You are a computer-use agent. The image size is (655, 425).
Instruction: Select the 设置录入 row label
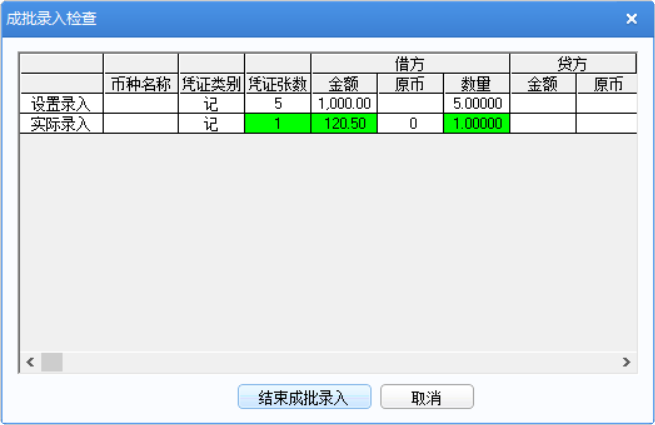(61, 103)
